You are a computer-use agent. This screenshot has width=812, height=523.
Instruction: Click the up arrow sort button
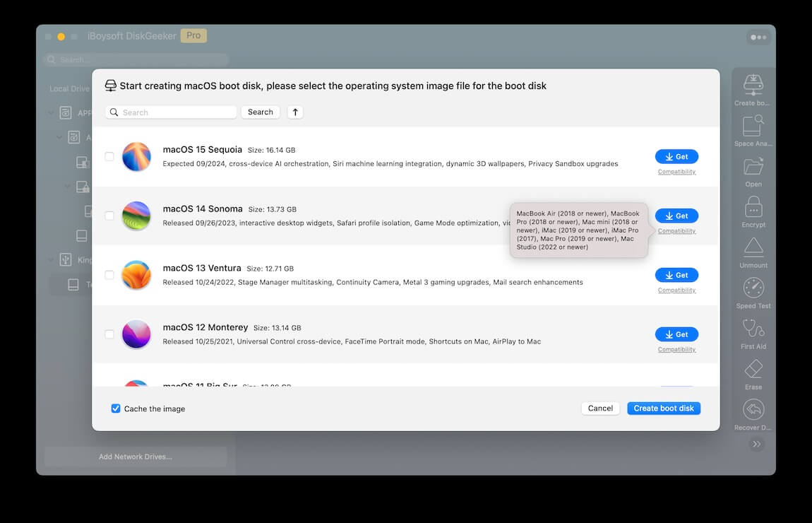click(295, 112)
